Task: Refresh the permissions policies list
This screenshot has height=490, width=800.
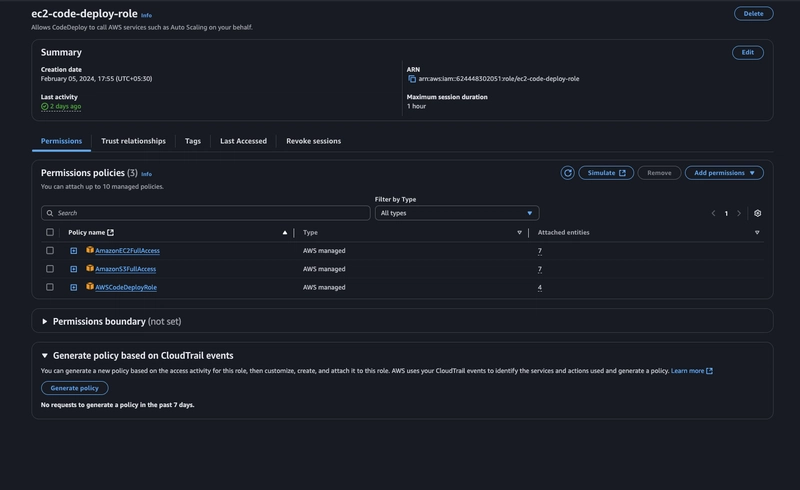Action: coord(567,173)
